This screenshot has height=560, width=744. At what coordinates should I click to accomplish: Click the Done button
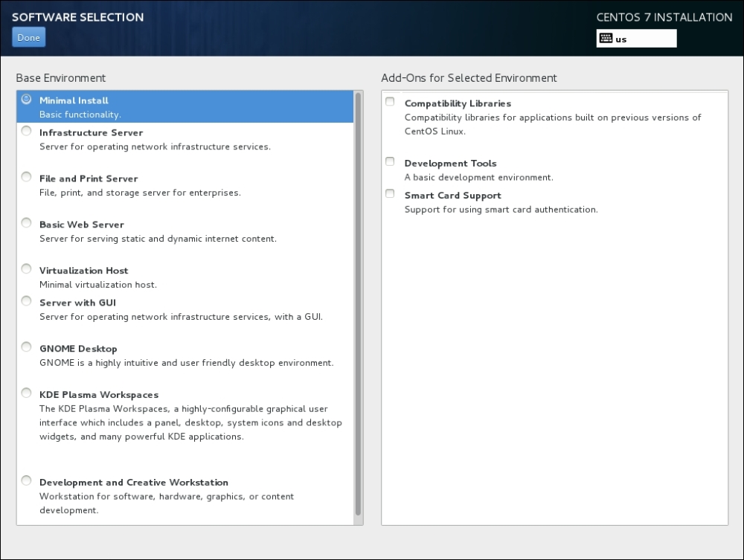click(x=28, y=37)
